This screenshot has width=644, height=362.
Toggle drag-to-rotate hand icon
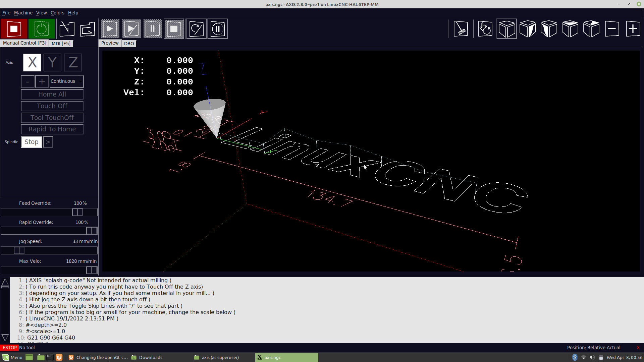485,29
